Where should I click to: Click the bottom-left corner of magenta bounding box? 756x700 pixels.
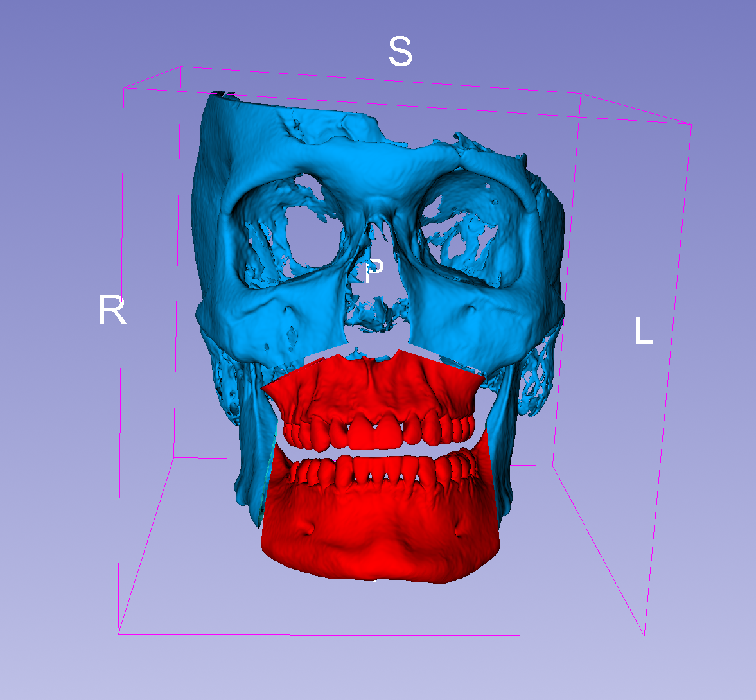[119, 634]
